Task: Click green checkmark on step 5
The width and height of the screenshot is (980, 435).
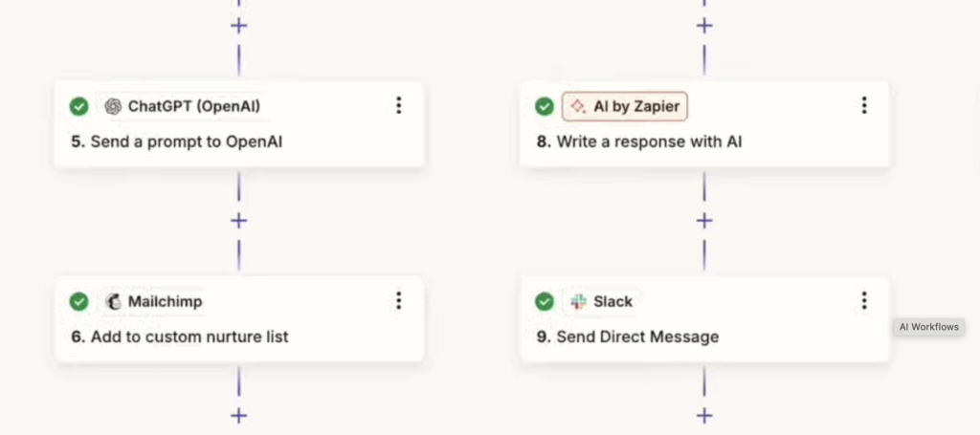Action: pos(79,106)
